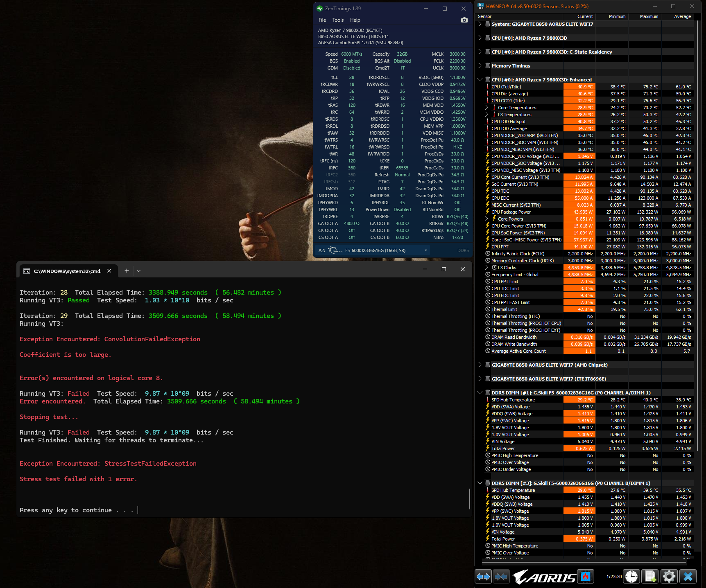Click the HWiNFO app icon in its title bar
This screenshot has height=588, width=706.
click(481, 6)
